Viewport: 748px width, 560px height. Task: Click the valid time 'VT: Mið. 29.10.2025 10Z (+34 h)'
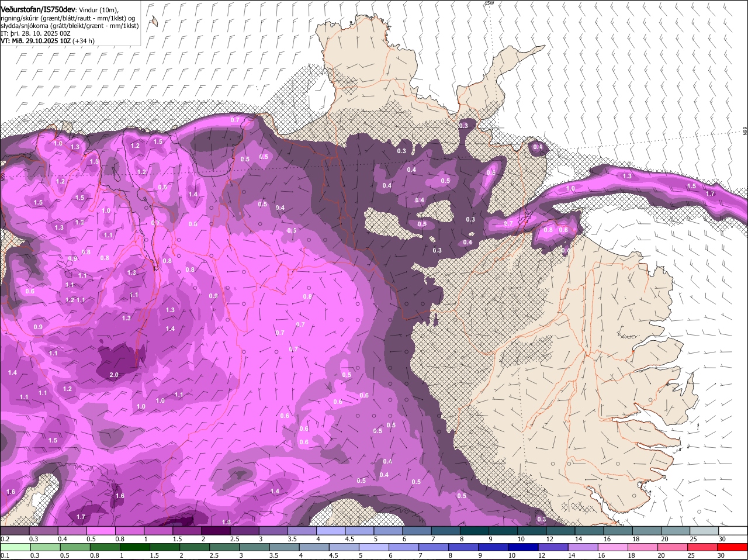48,41
